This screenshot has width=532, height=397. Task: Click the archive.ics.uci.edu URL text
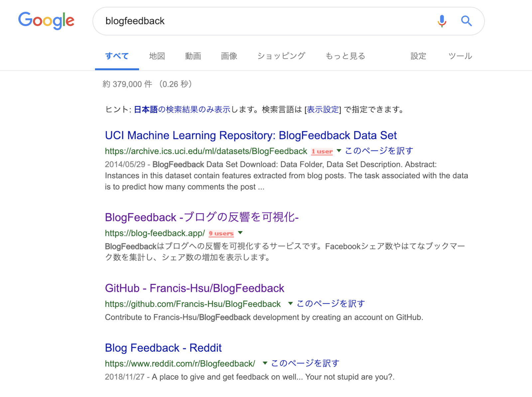pyautogui.click(x=206, y=151)
